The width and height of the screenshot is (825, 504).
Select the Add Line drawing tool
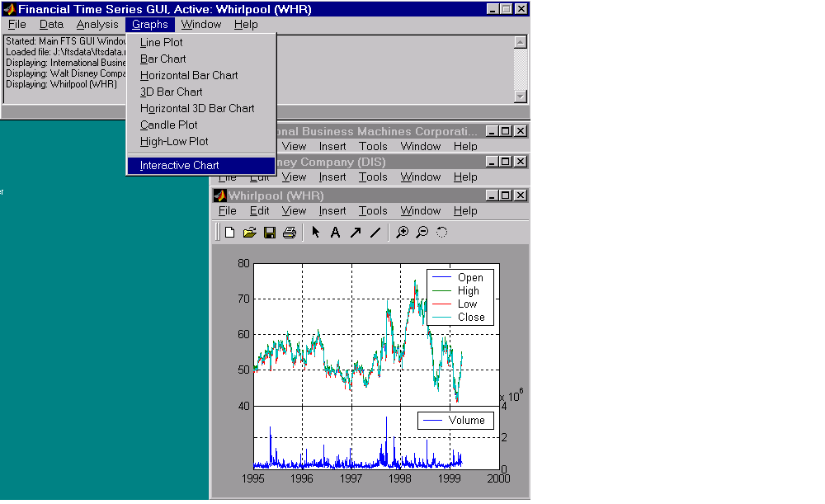coord(375,233)
